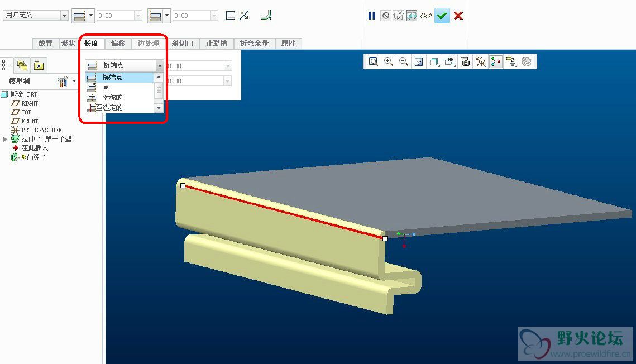Select the 长度 tab

91,44
